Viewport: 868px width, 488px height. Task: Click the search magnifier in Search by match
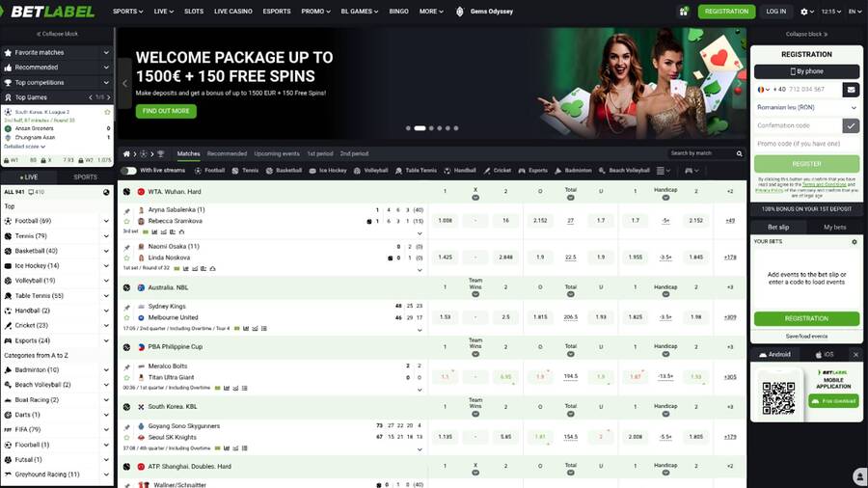[x=739, y=153]
